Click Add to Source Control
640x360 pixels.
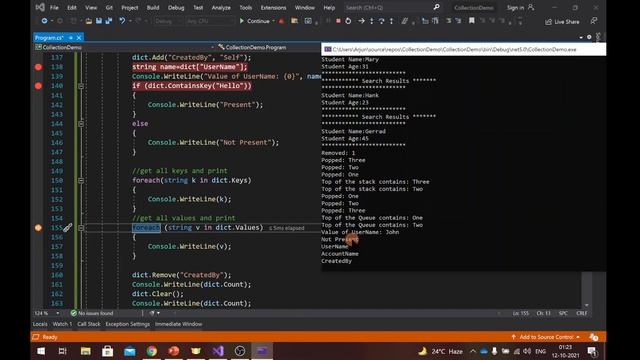click(x=546, y=337)
